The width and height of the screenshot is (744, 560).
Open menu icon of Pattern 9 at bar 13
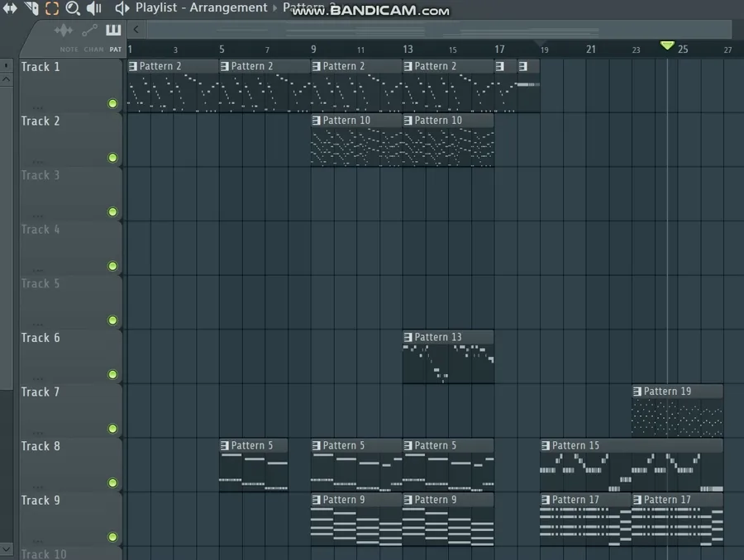408,500
